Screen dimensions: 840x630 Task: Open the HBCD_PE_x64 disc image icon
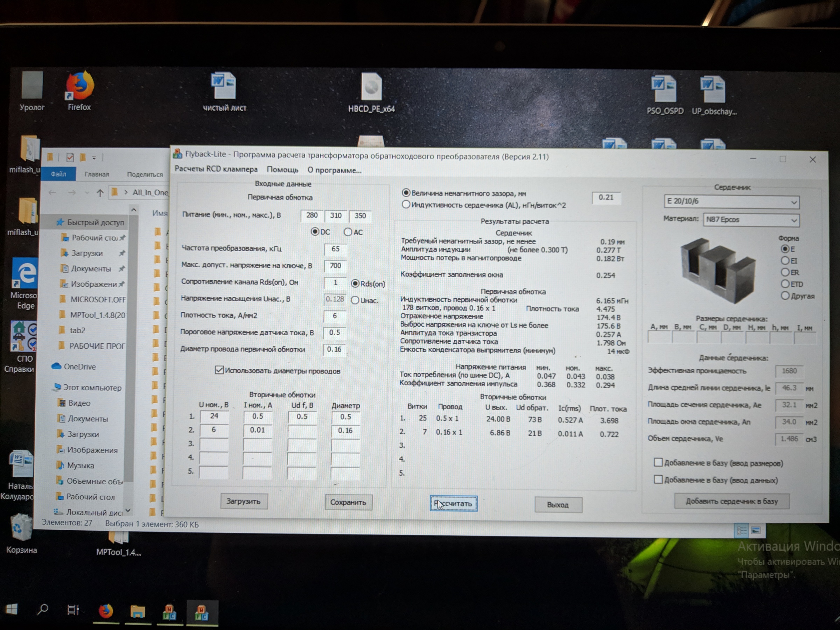point(371,93)
